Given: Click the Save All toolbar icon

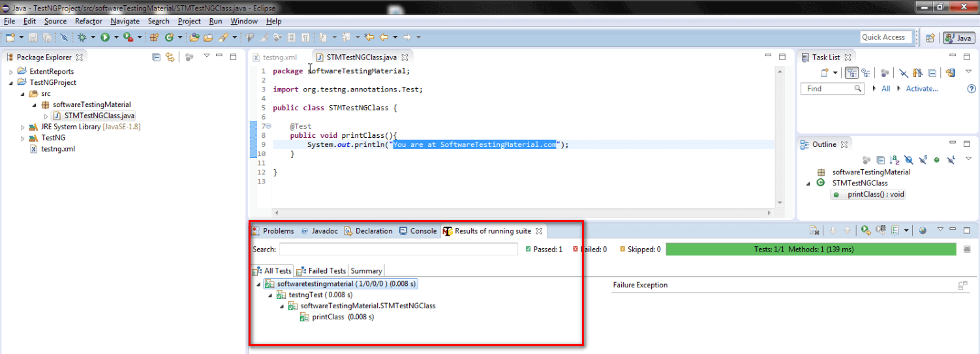Looking at the screenshot, I should (47, 37).
